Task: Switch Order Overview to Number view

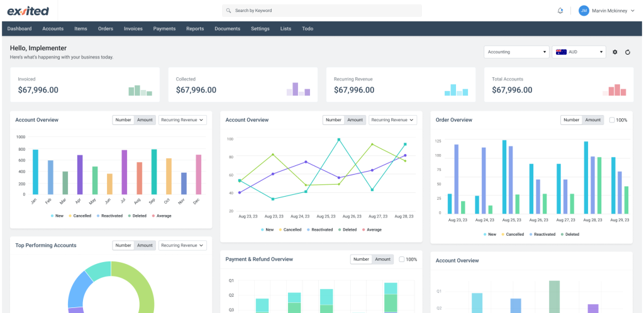Action: [571, 120]
